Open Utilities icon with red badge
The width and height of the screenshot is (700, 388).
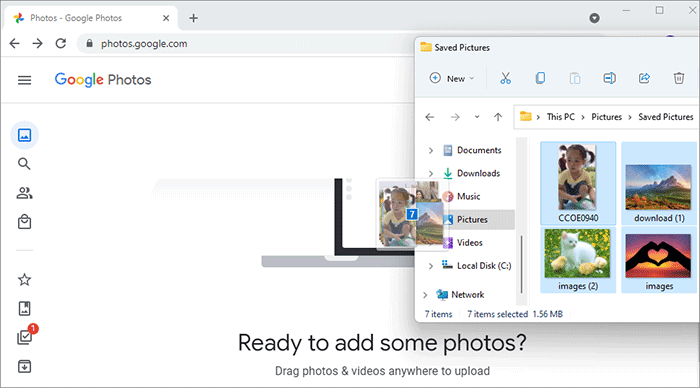point(25,336)
